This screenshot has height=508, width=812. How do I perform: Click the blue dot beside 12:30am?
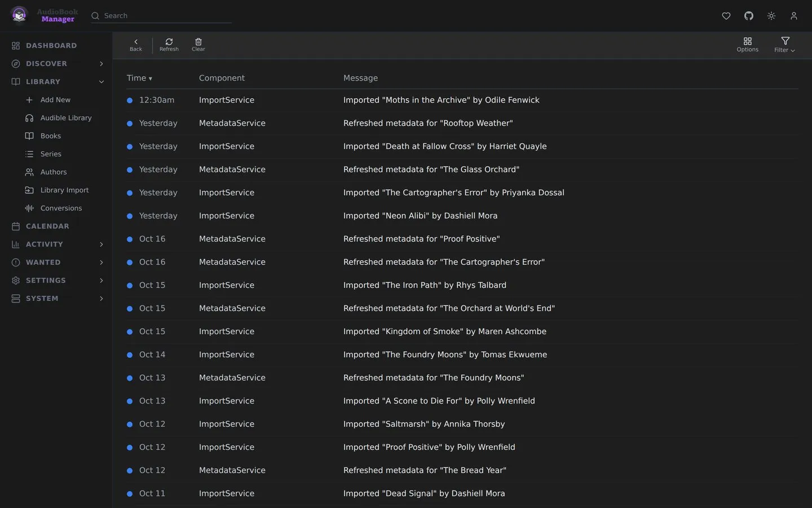pos(130,100)
